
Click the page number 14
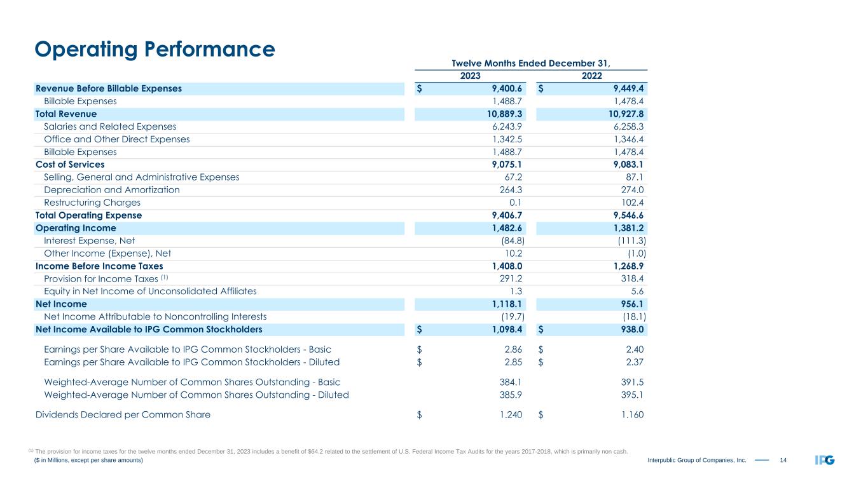coord(783,460)
